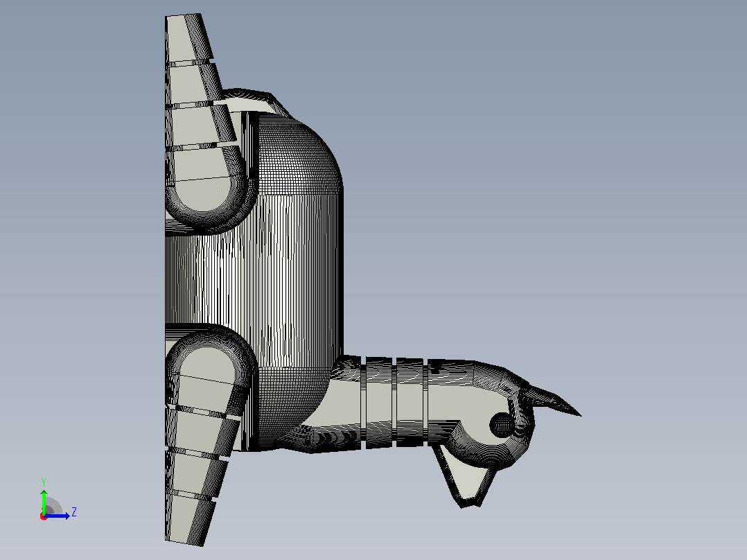
Task: Click the Z label of the triad
Action: coord(74,512)
